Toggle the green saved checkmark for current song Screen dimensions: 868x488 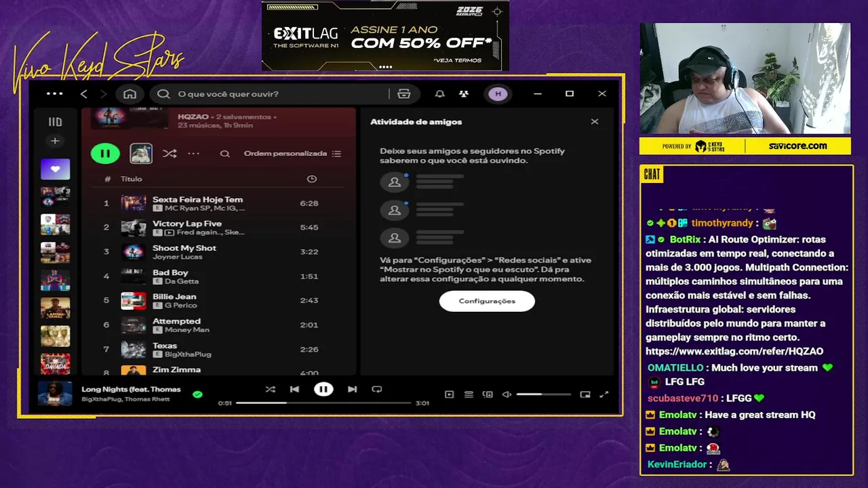pyautogui.click(x=197, y=394)
